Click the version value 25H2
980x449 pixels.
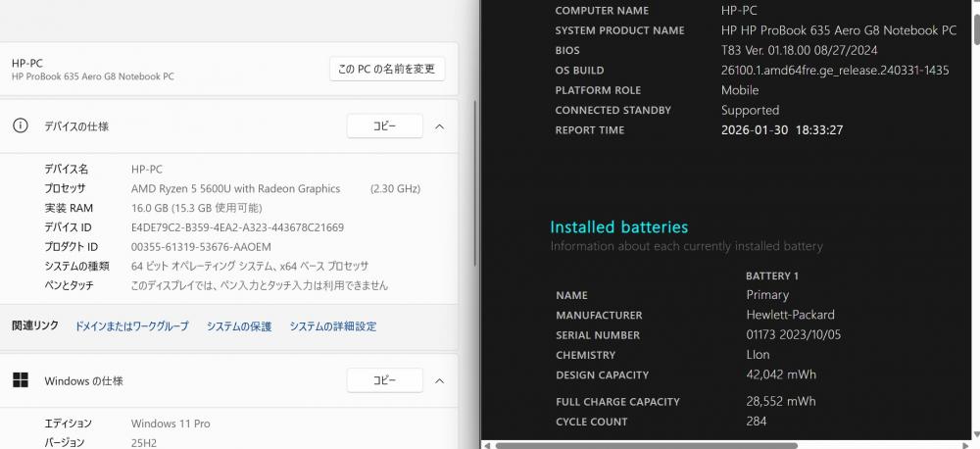pyautogui.click(x=144, y=443)
